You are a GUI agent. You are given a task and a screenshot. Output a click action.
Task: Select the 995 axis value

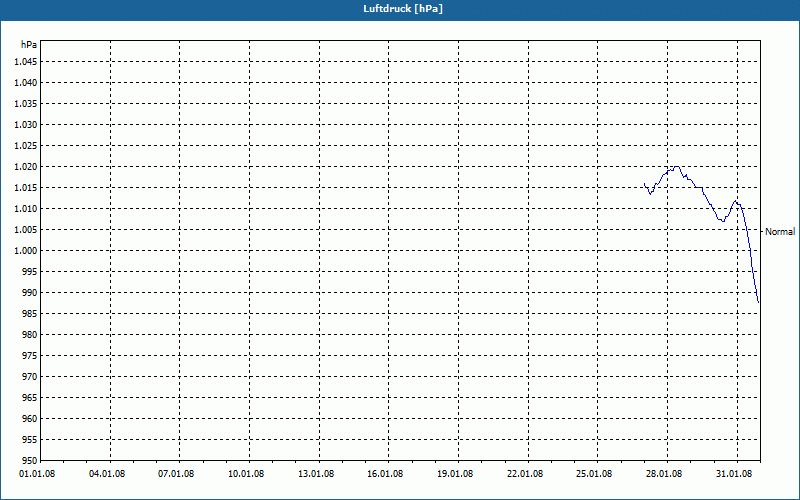tap(30, 272)
